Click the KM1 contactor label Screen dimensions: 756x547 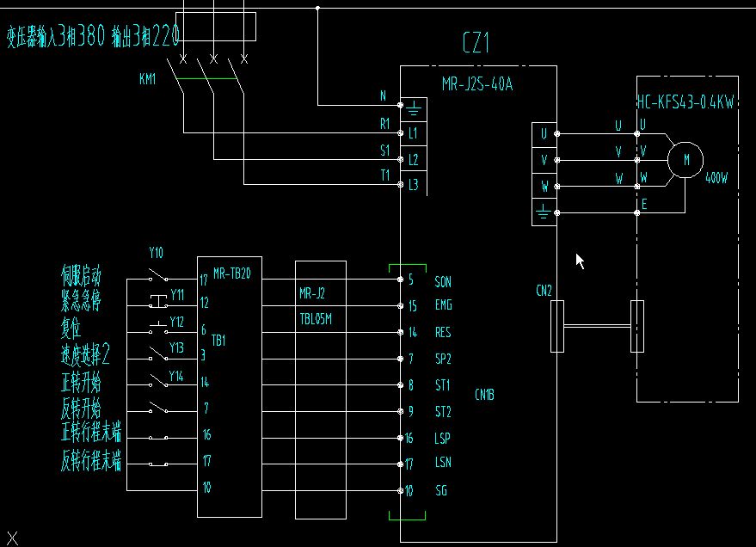click(x=148, y=79)
